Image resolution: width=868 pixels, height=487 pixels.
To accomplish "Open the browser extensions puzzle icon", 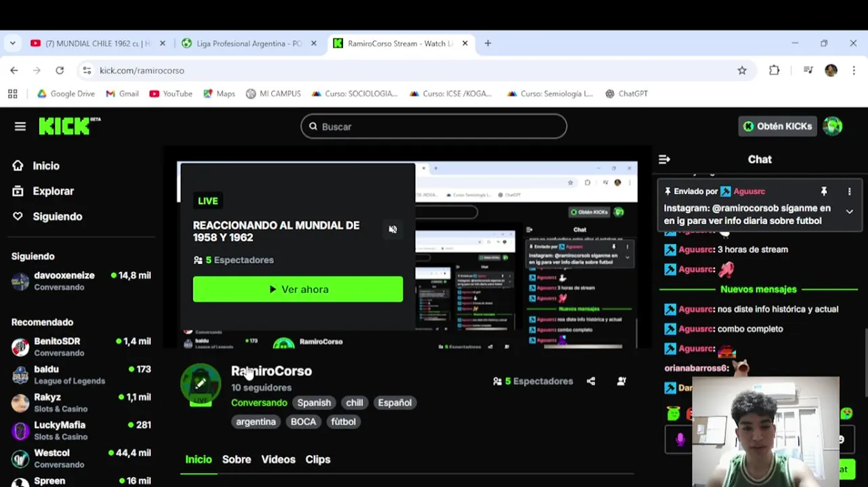I will pyautogui.click(x=775, y=70).
